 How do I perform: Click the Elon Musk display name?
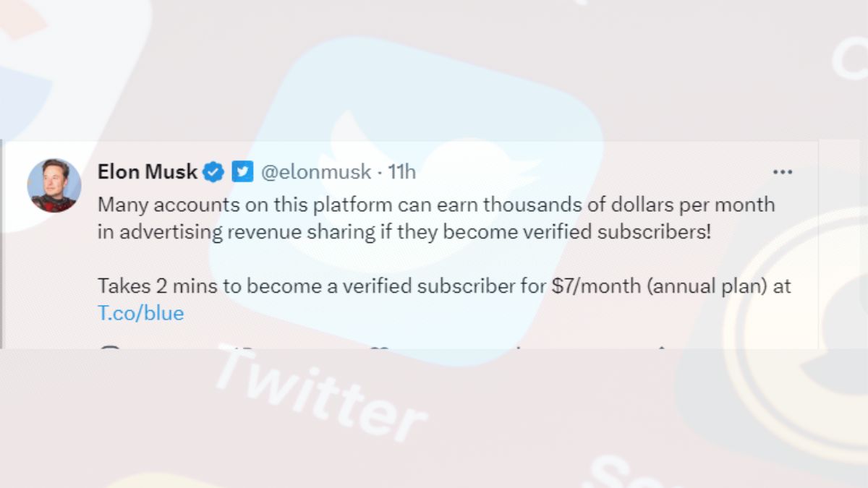(x=148, y=172)
